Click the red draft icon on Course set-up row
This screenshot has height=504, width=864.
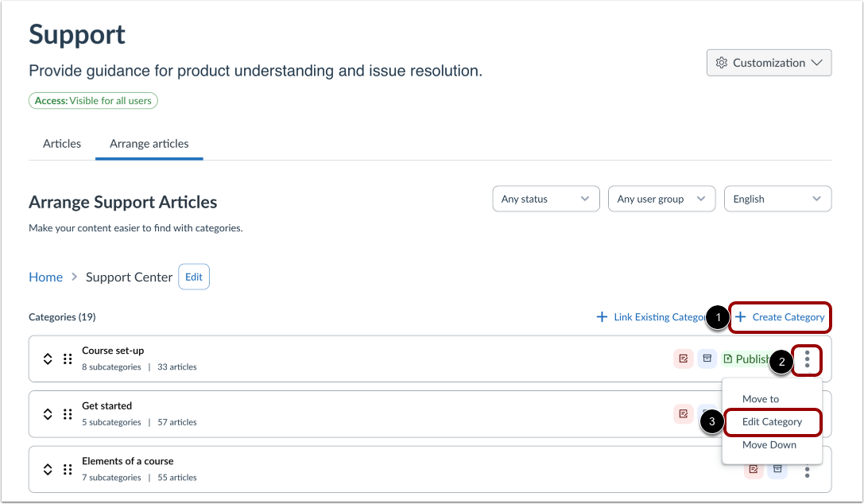point(684,359)
